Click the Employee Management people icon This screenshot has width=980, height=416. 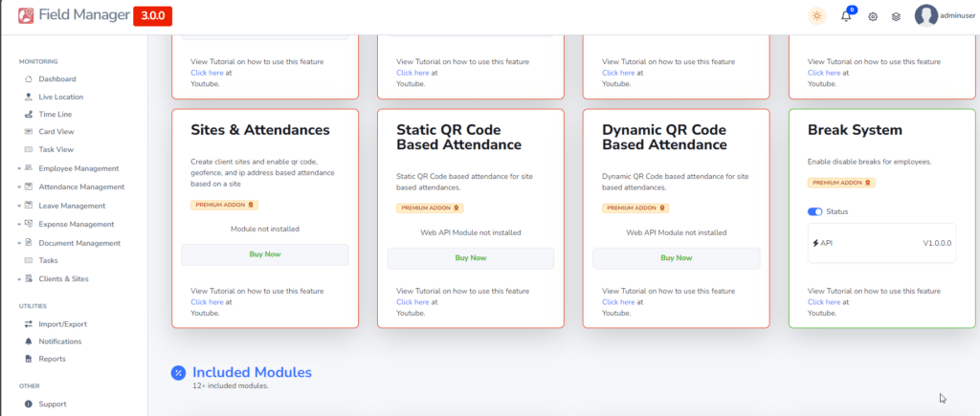[28, 168]
